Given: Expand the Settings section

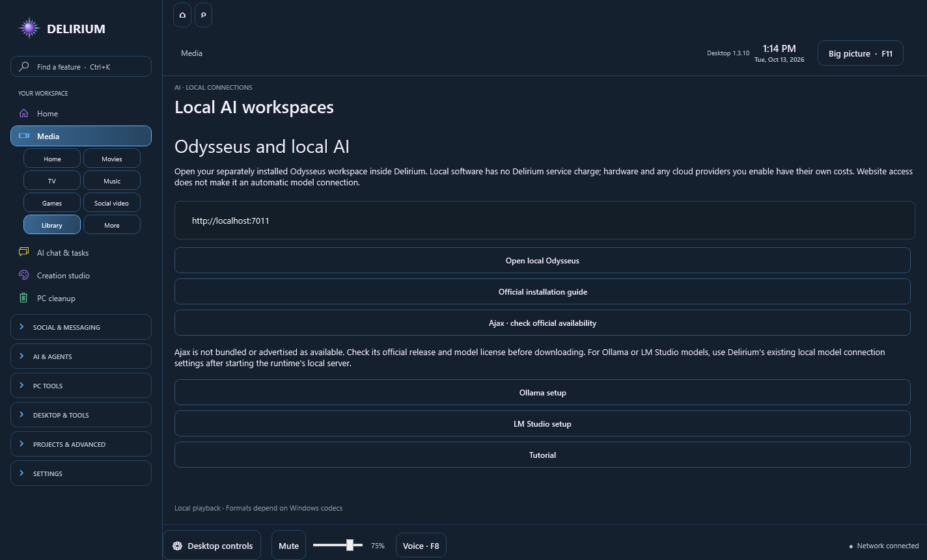Looking at the screenshot, I should pos(81,473).
